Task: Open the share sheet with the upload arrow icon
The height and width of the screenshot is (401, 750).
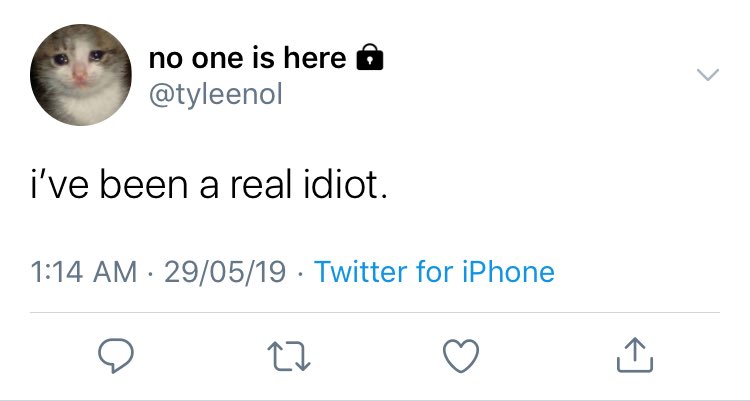Action: pos(635,355)
